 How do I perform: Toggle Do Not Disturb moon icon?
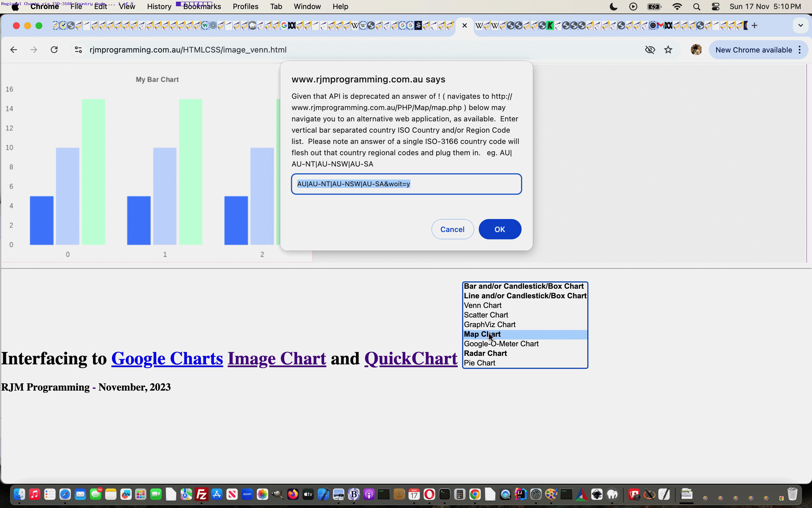pos(613,6)
